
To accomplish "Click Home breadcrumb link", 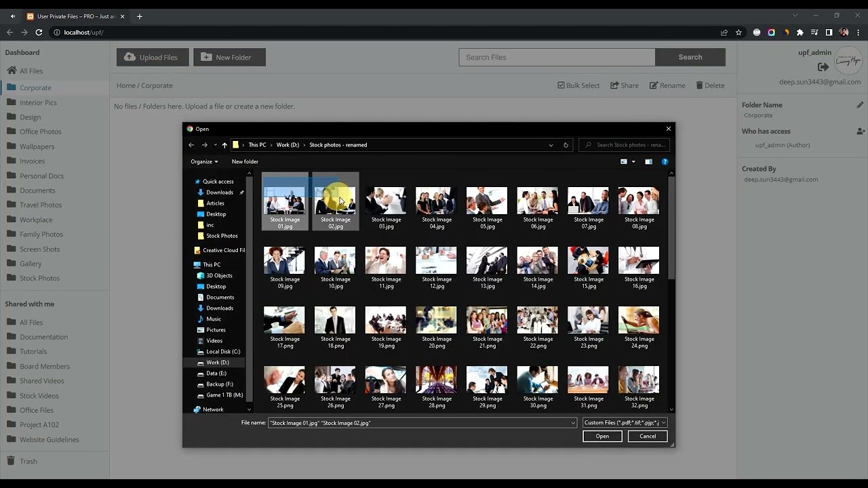I will [125, 85].
